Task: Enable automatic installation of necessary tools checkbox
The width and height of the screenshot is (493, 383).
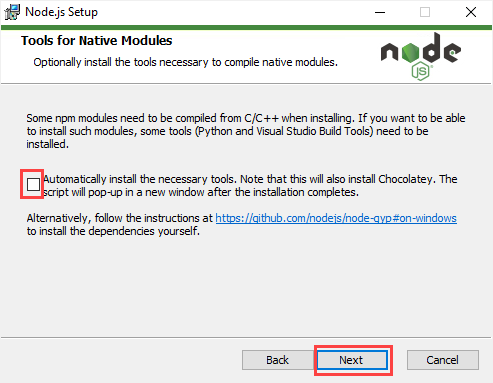Action: tap(33, 184)
